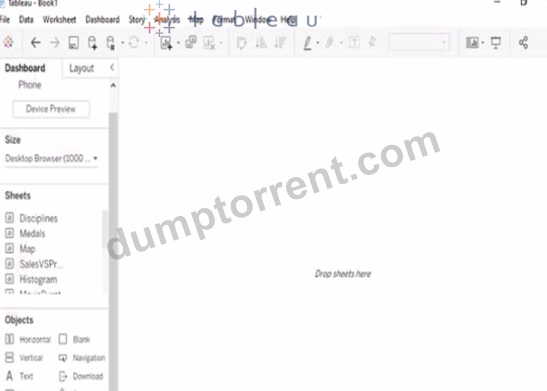Click the Undo back arrow icon
This screenshot has height=391, width=547.
[x=35, y=43]
